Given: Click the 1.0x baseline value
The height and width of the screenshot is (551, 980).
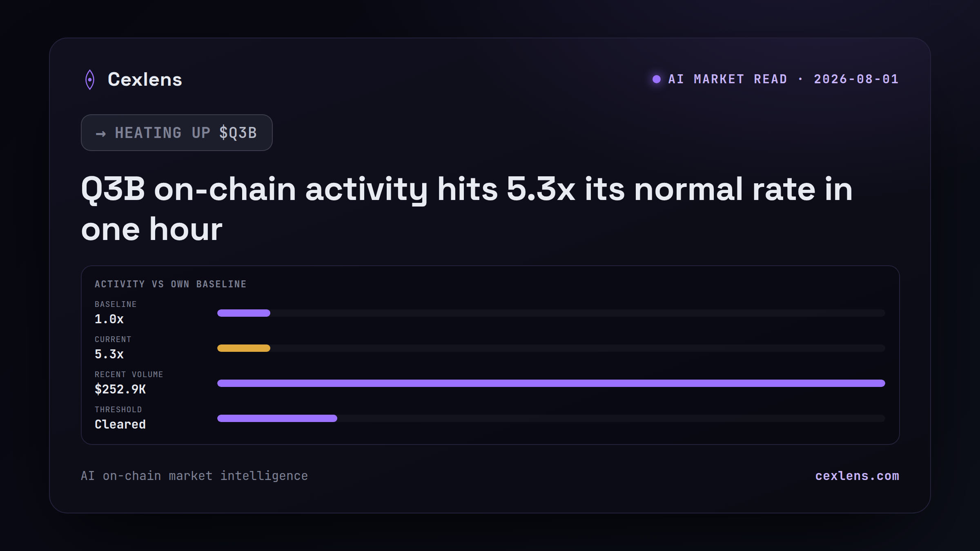Looking at the screenshot, I should click(x=109, y=319).
